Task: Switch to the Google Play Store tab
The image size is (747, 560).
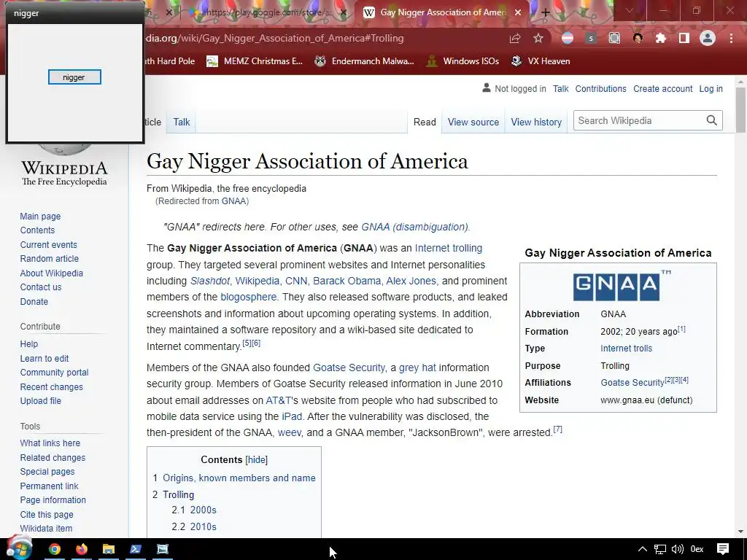Action: pos(267,13)
